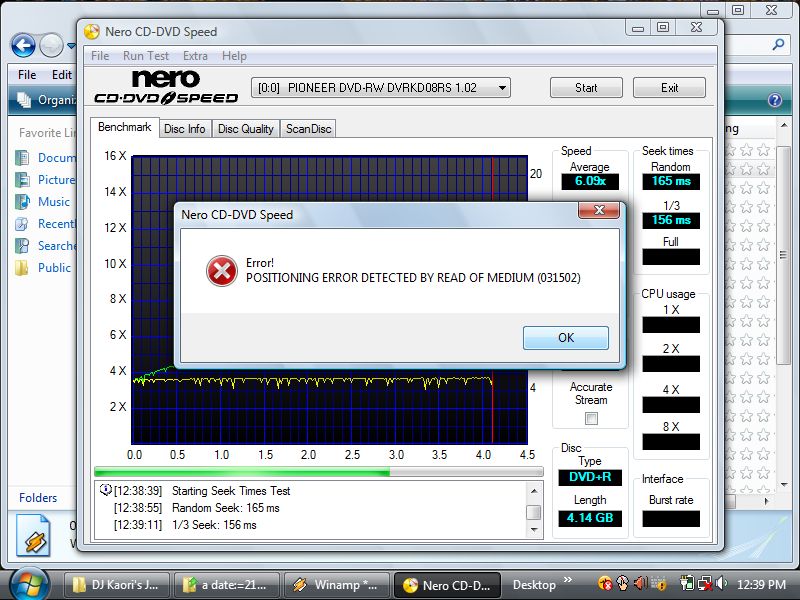This screenshot has height=600, width=800.
Task: Switch to the Disc Info tab
Action: pyautogui.click(x=185, y=129)
